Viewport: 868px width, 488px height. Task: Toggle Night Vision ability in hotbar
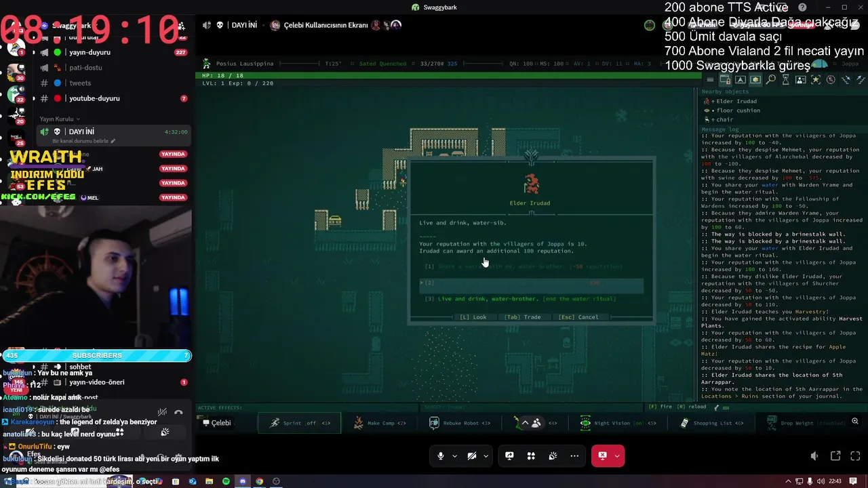[x=618, y=423]
